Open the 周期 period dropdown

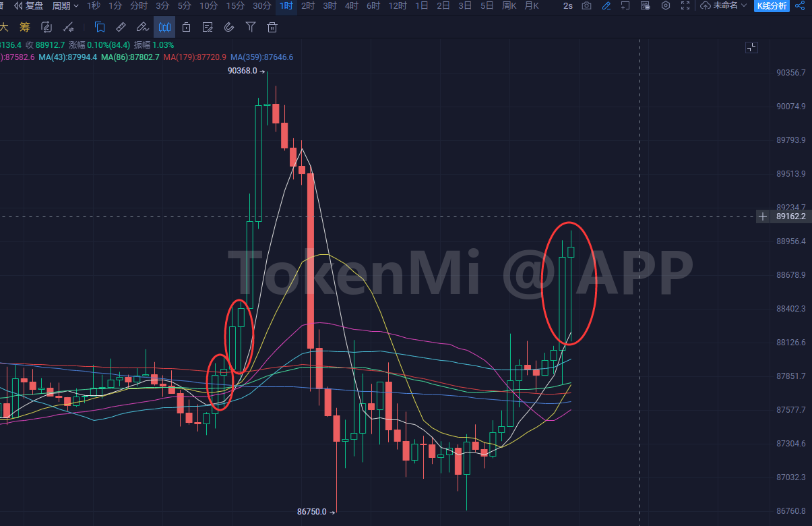65,6
